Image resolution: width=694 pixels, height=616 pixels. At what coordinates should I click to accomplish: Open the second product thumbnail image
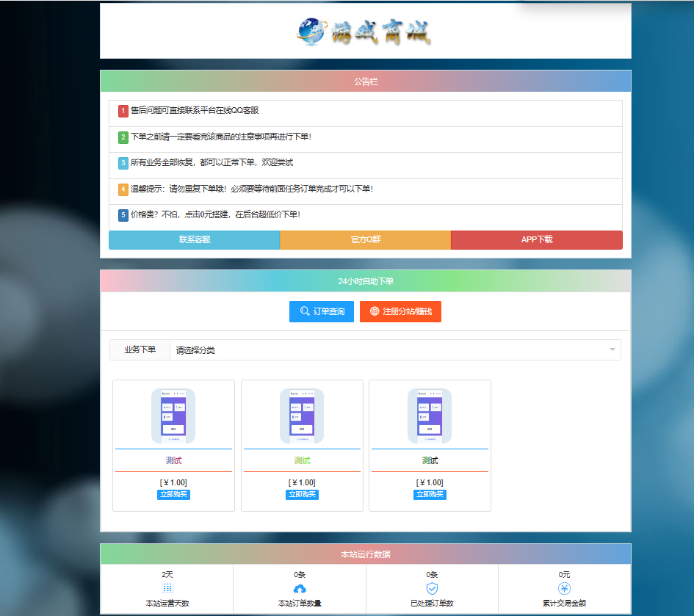[302, 416]
